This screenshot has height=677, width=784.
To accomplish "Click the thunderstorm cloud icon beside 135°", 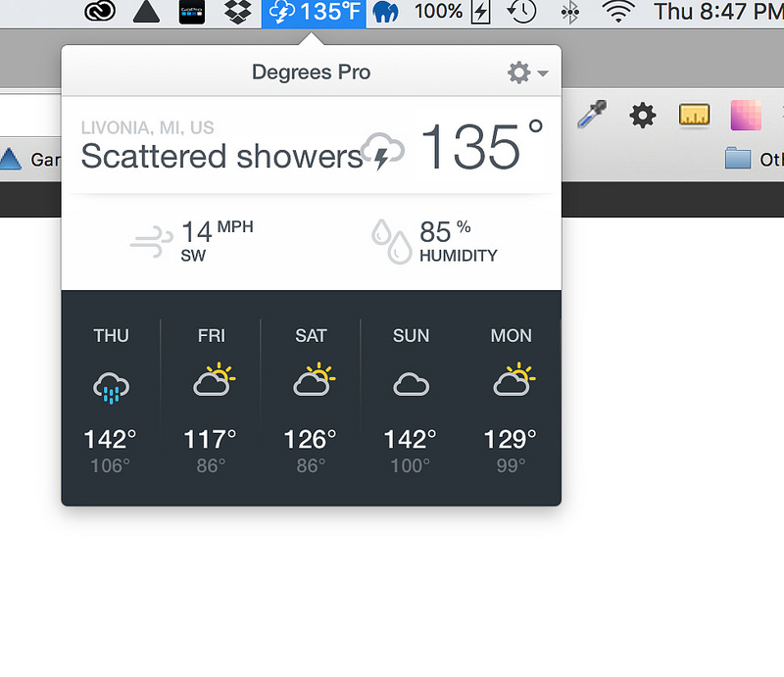I will (x=382, y=151).
